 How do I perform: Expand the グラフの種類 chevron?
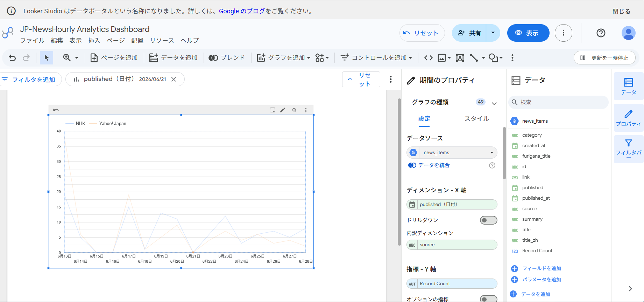click(x=494, y=103)
